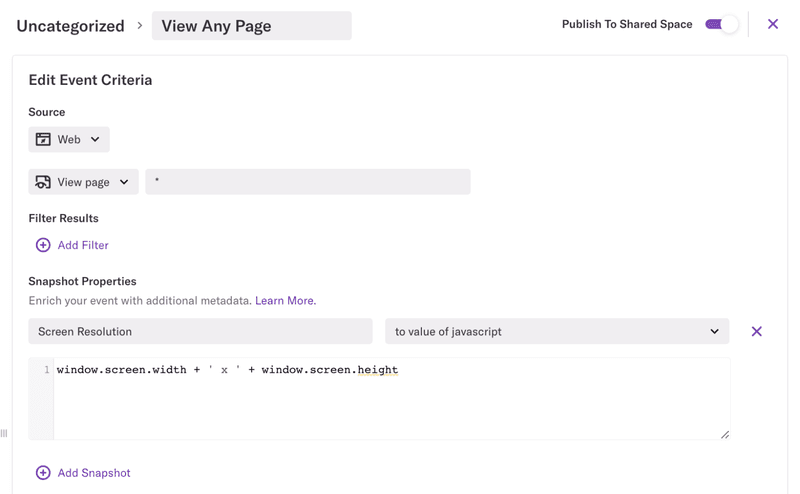Viewport: 800px width, 494px height.
Task: Open the Learn More link
Action: click(286, 301)
